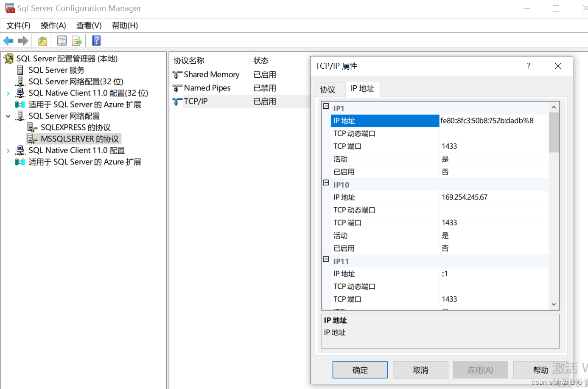The height and width of the screenshot is (389, 588).
Task: Click the Export List toolbar icon
Action: pyautogui.click(x=77, y=41)
